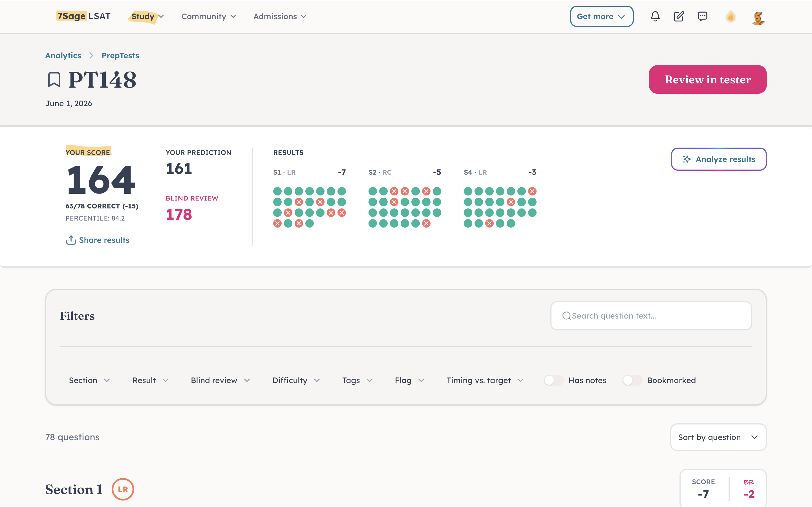Go to the Analytics breadcrumb link
Image resolution: width=812 pixels, height=507 pixels.
click(x=63, y=56)
